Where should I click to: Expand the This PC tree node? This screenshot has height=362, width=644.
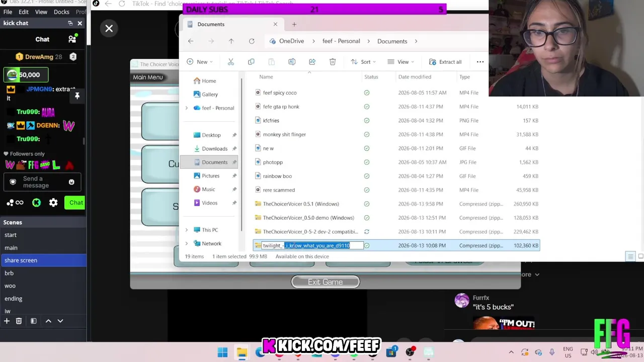click(187, 230)
